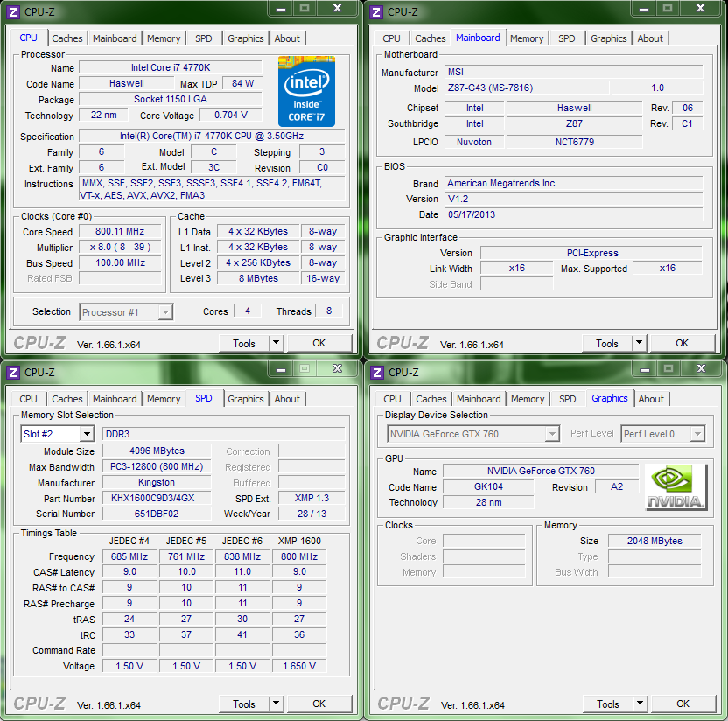This screenshot has width=728, height=721.
Task: Switch to CPU tab in the Mainboard window
Action: [x=391, y=38]
